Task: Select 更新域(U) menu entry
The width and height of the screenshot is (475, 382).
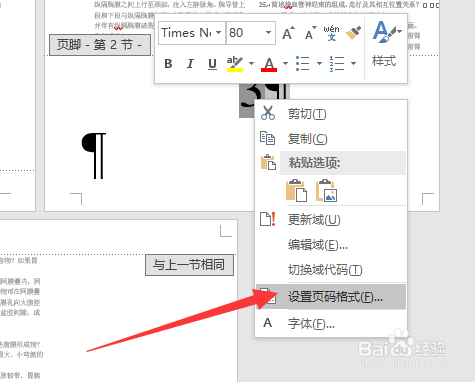Action: [331, 220]
